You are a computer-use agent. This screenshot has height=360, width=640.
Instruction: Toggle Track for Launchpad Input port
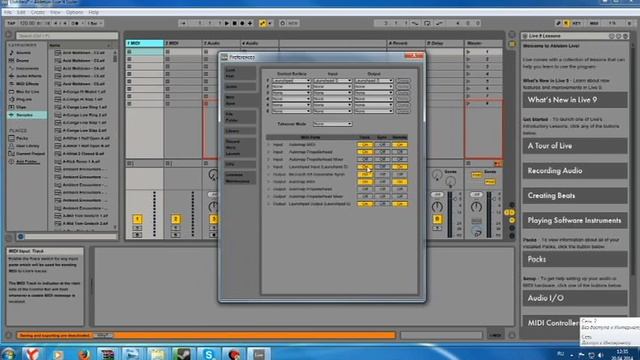tap(364, 167)
